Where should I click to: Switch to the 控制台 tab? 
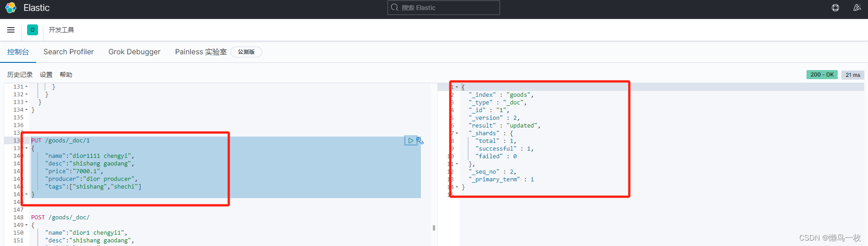(18, 52)
